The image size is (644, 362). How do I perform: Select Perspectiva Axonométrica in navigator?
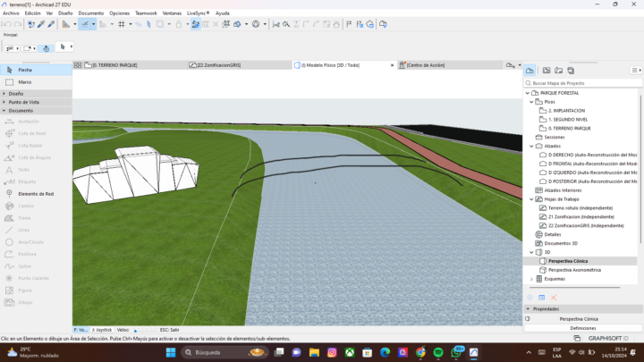coord(574,269)
